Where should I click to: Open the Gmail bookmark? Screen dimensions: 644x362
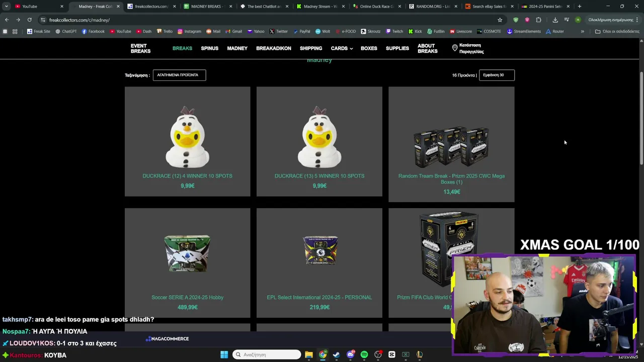tap(233, 31)
